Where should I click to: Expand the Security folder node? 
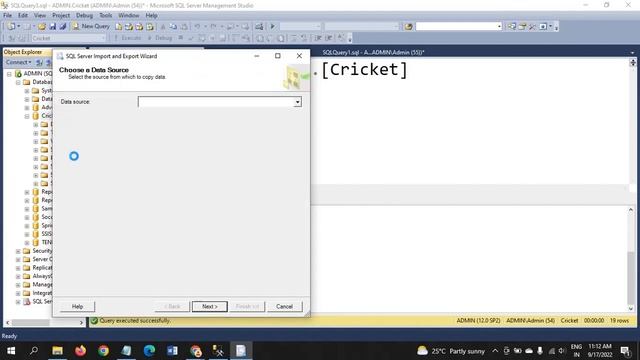[18, 251]
